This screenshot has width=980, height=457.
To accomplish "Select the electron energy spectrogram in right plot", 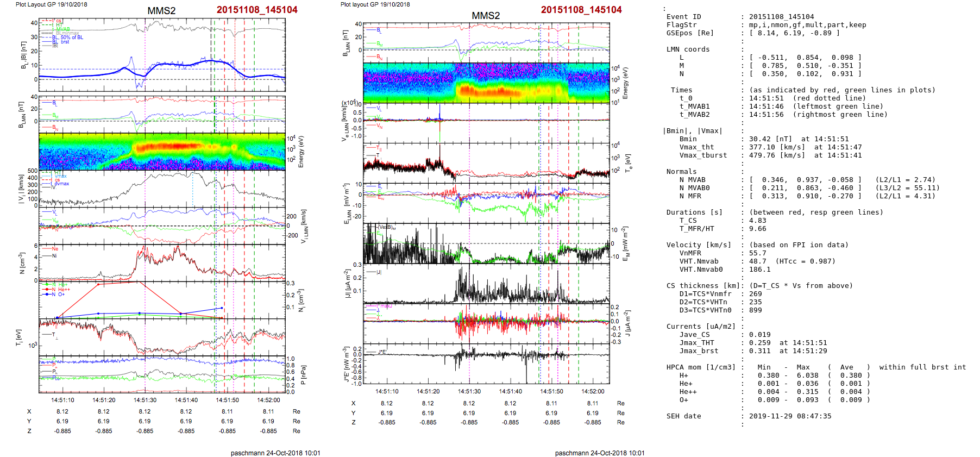I will (486, 83).
